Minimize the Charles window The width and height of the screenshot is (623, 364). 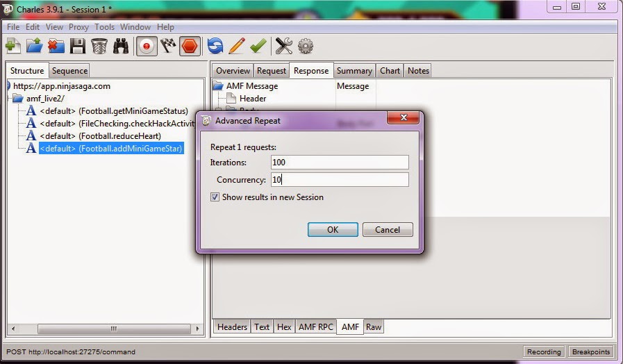coord(557,6)
